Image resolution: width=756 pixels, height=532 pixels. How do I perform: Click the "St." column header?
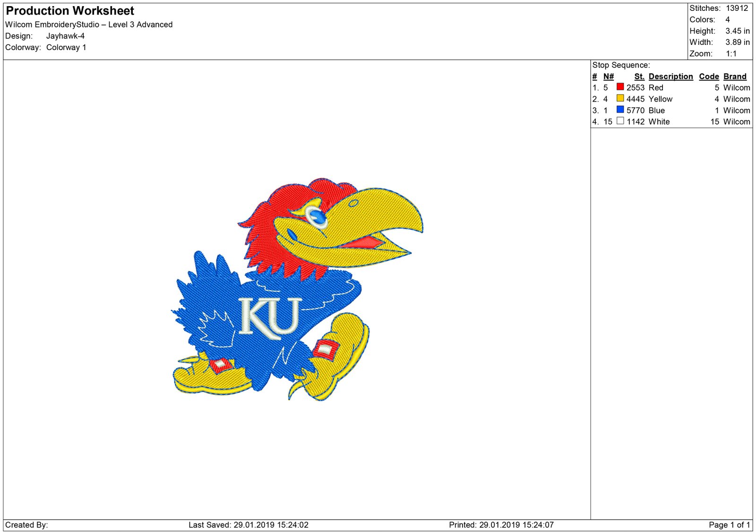click(639, 77)
